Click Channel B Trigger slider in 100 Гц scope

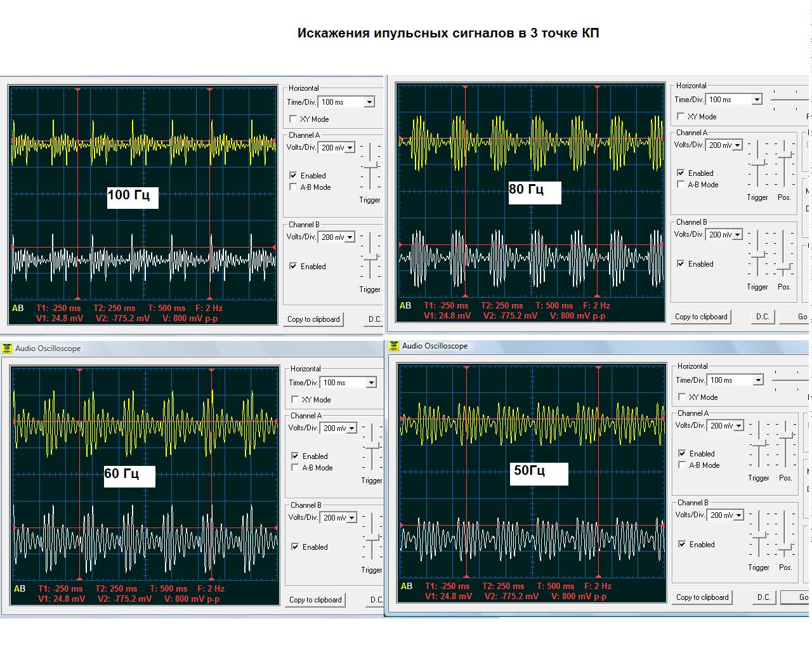pyautogui.click(x=370, y=256)
